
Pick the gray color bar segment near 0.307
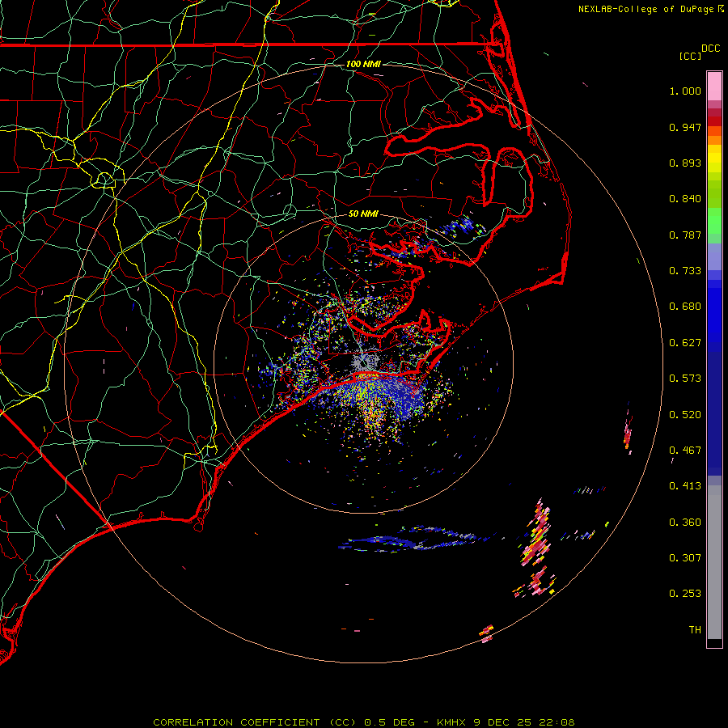tap(714, 562)
